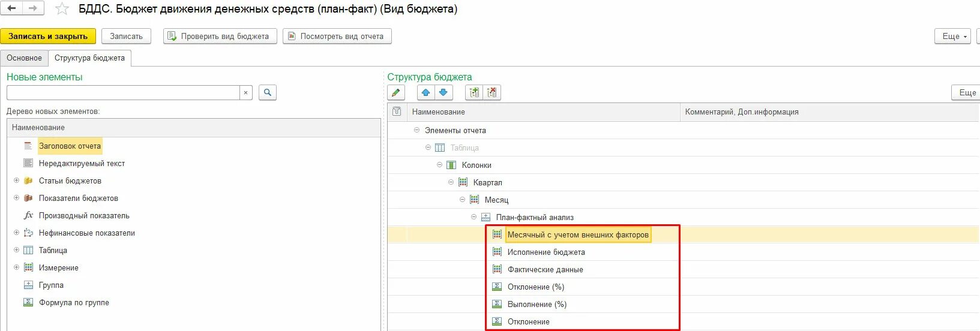Viewport: 980px width, 331px height.
Task: Expand the Статьи бюджетов node
Action: click(16, 180)
